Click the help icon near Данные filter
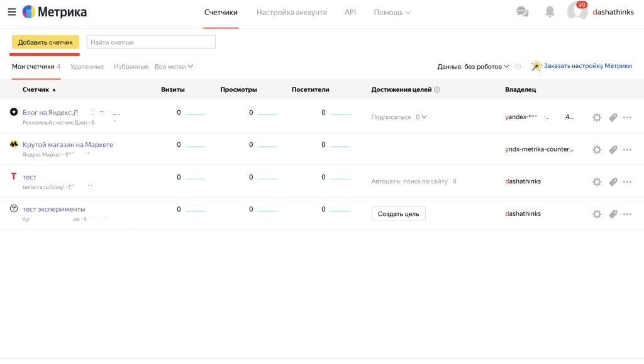Image resolution: width=644 pixels, height=364 pixels. pos(518,67)
